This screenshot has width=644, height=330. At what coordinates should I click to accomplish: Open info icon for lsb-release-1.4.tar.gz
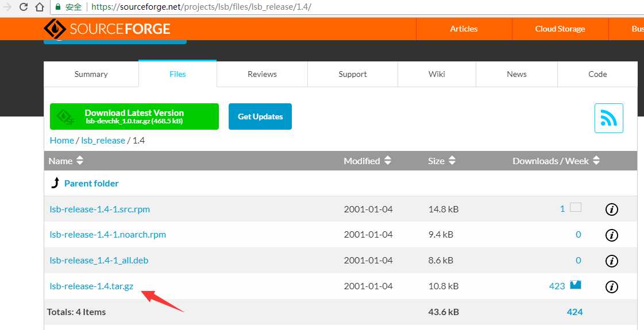pos(612,286)
